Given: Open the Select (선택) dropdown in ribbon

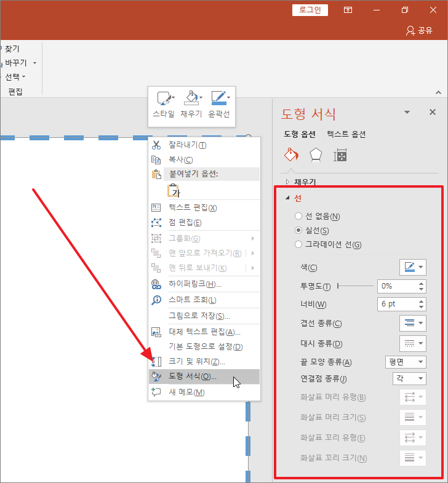Looking at the screenshot, I should pyautogui.click(x=15, y=76).
